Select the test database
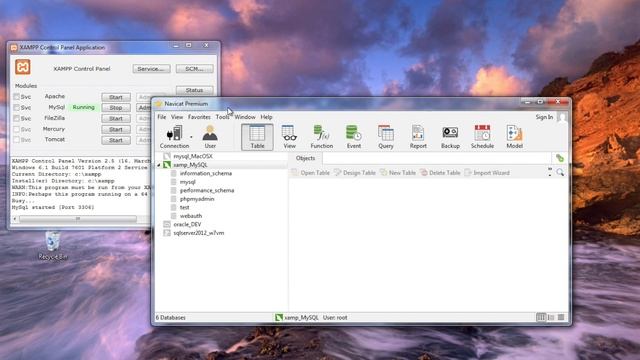The width and height of the screenshot is (640, 360). pos(184,208)
